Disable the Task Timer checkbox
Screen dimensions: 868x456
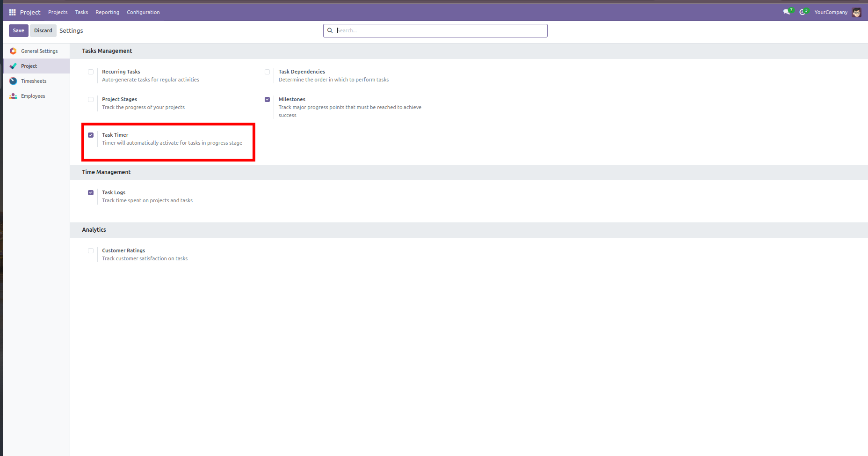point(91,135)
